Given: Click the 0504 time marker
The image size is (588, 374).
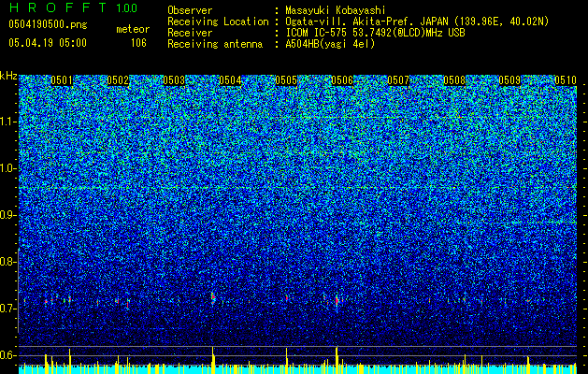Looking at the screenshot, I should pyautogui.click(x=230, y=80).
